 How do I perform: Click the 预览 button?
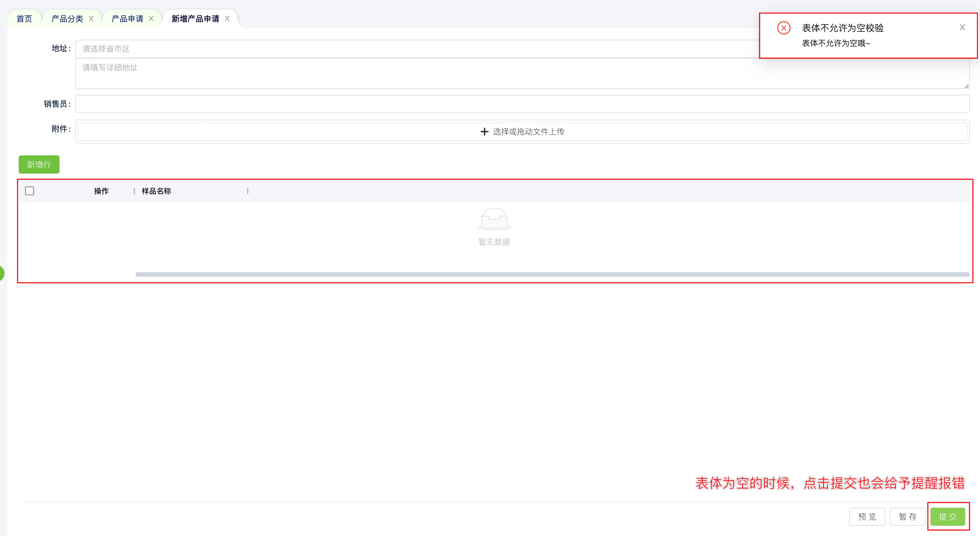[867, 517]
